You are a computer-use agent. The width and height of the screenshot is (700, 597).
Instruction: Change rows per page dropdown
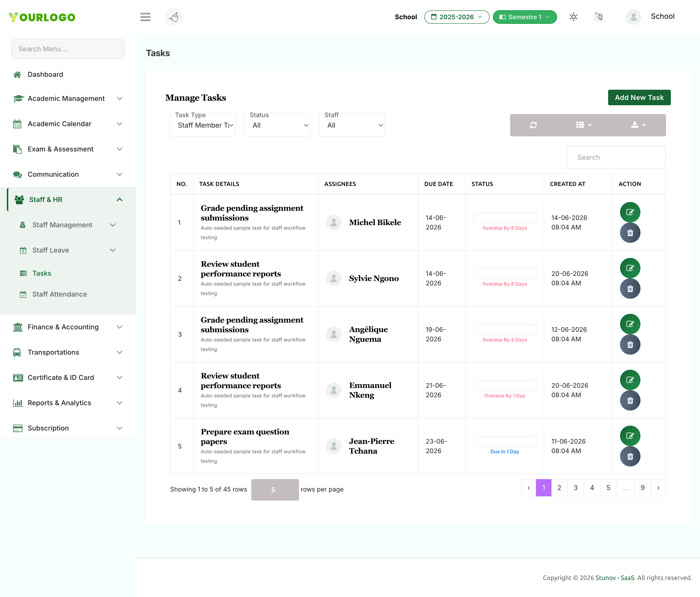[275, 490]
